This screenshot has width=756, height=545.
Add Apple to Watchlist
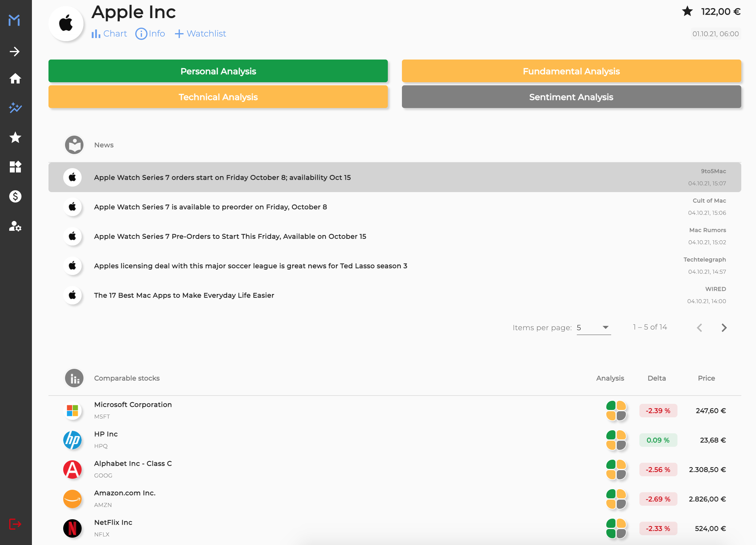[200, 34]
